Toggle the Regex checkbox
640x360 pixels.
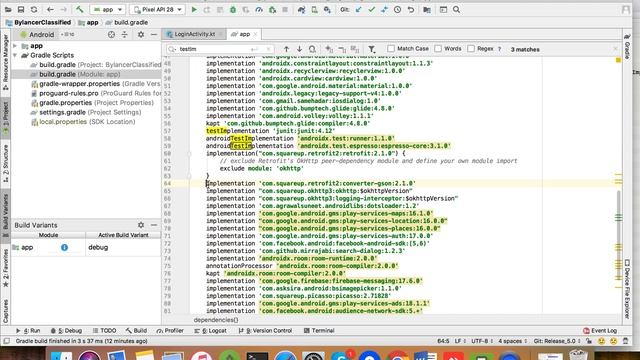coord(471,49)
